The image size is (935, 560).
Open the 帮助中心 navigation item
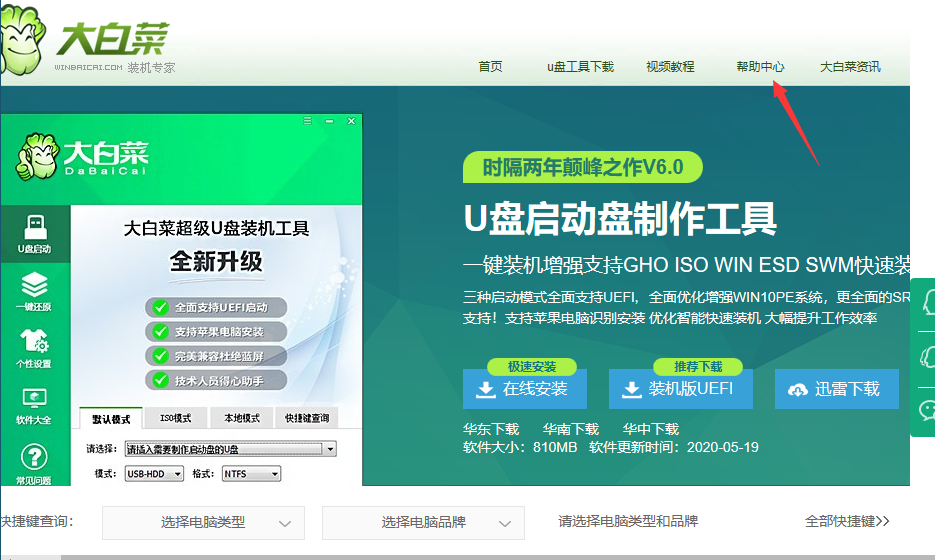(x=760, y=67)
